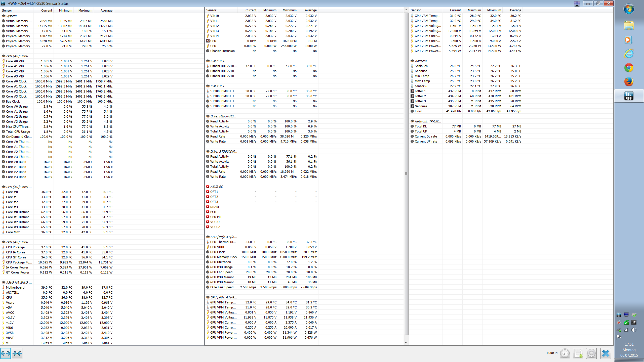Click the multi-monitor icon in title bar
644x362 pixels.
click(x=577, y=3)
